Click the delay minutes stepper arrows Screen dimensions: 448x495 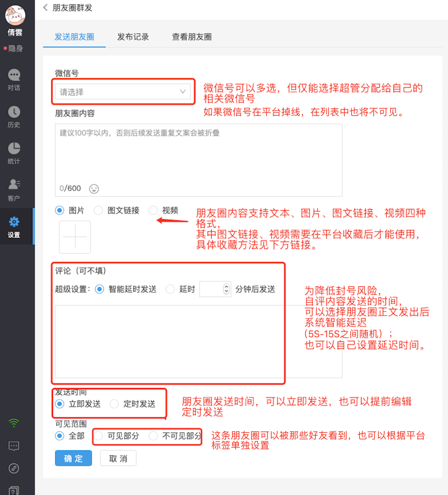(x=226, y=289)
